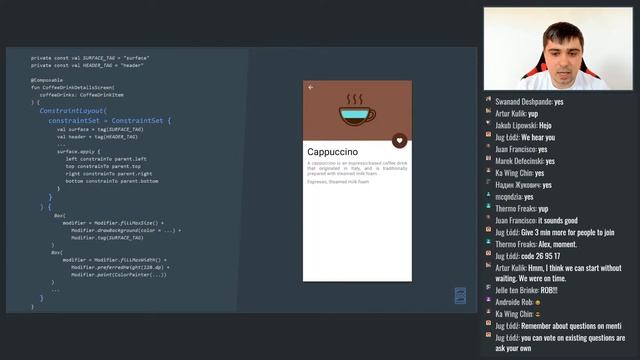Click the "Alex, moment." chat message text
The width and height of the screenshot is (640, 360).
coord(557,244)
